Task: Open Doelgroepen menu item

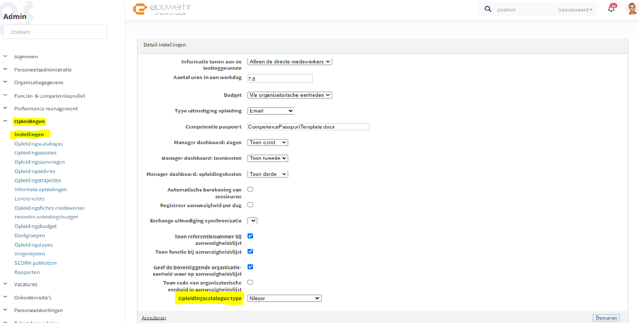Action: pos(30,235)
